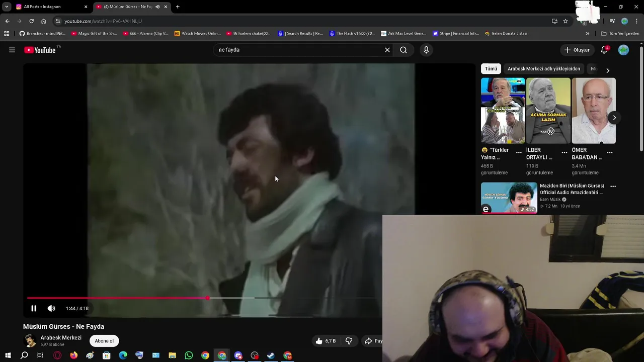Go back in browser history
This screenshot has height=362, width=644.
(x=7, y=21)
